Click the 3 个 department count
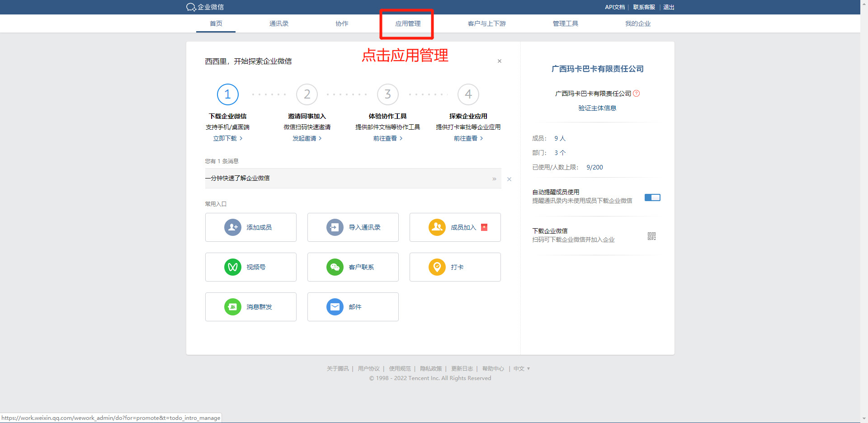The width and height of the screenshot is (868, 423). 560,153
